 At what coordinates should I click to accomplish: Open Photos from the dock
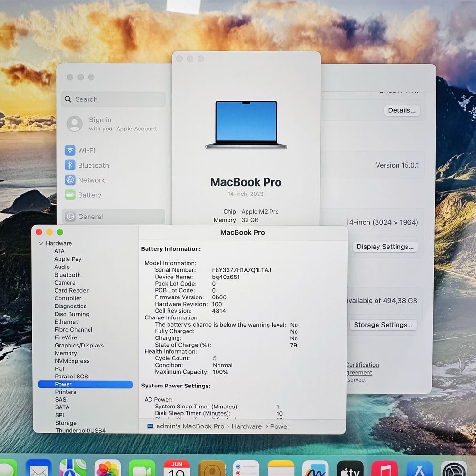point(108,468)
